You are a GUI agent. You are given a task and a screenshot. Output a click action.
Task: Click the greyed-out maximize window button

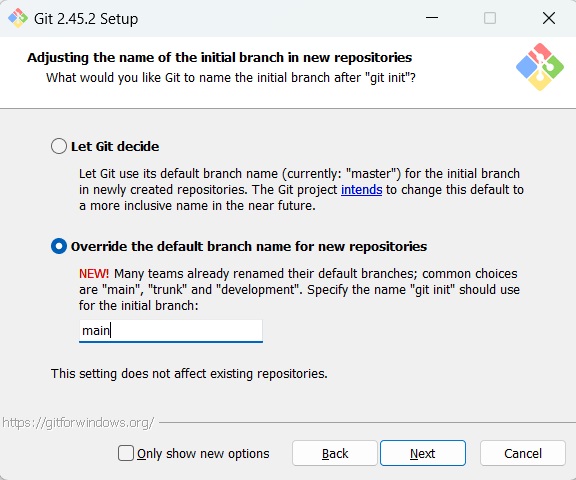(490, 18)
